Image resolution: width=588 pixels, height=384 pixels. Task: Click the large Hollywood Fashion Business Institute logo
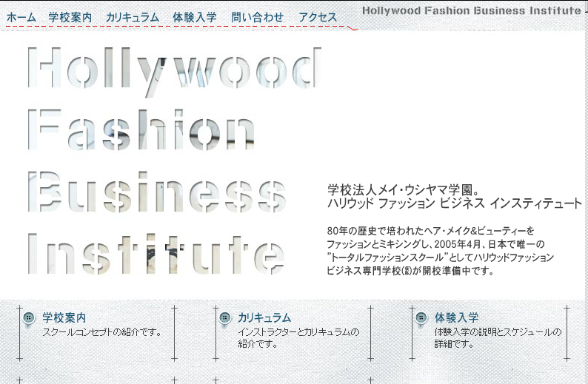174,161
